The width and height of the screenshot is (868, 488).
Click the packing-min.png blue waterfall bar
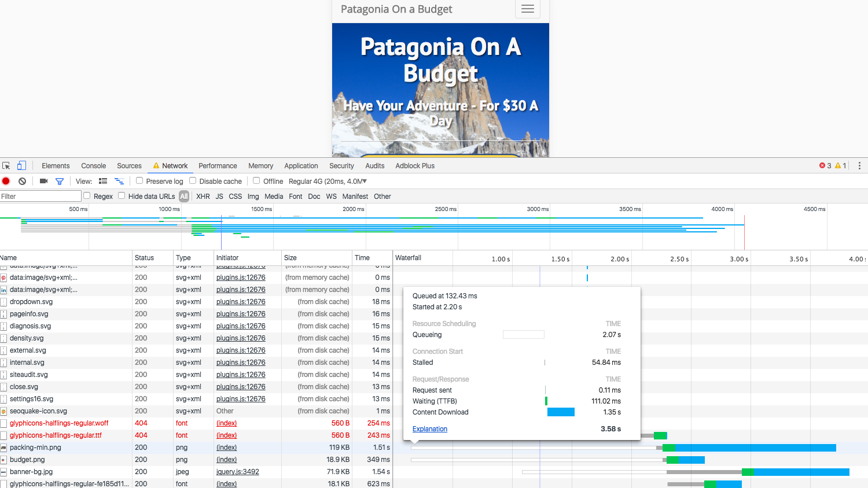[755, 448]
